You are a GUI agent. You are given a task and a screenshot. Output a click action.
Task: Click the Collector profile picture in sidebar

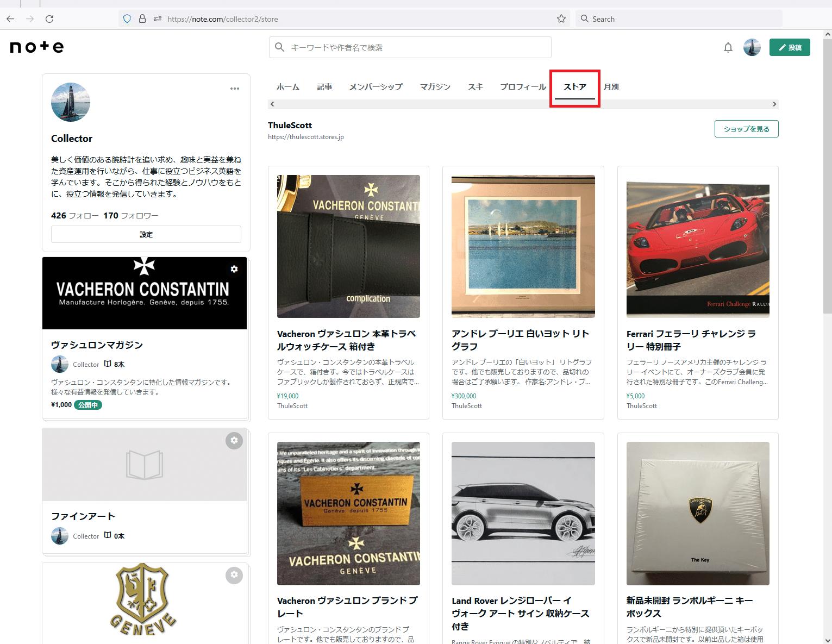tap(71, 102)
